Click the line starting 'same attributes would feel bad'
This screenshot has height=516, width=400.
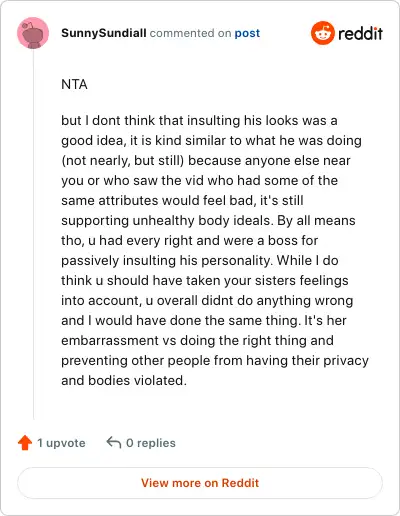coord(182,200)
